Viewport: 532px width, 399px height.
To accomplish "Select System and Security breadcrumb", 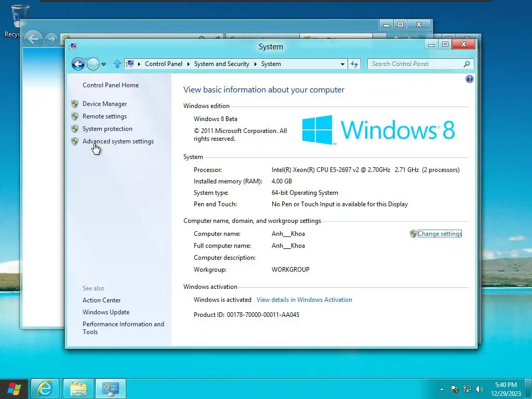I will click(221, 64).
